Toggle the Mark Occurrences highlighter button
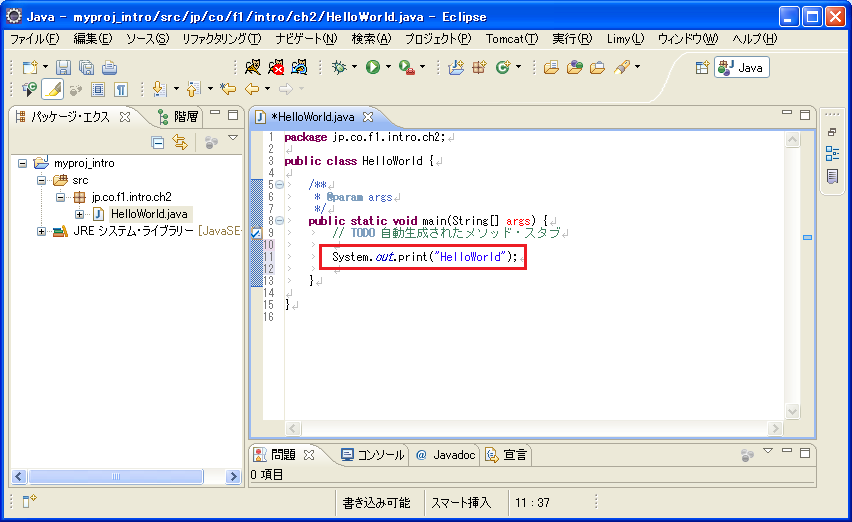This screenshot has width=852, height=522. 54,90
